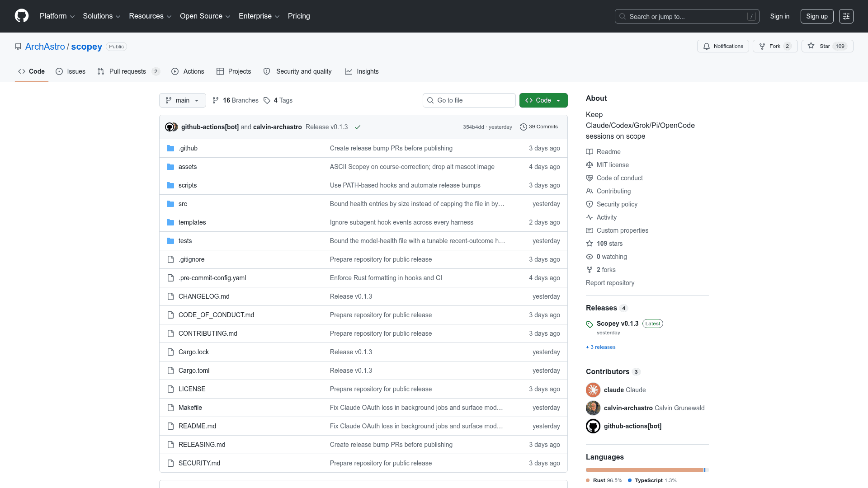Screen dimensions: 868x488
Task: View the 16 Branches list
Action: pyautogui.click(x=236, y=100)
